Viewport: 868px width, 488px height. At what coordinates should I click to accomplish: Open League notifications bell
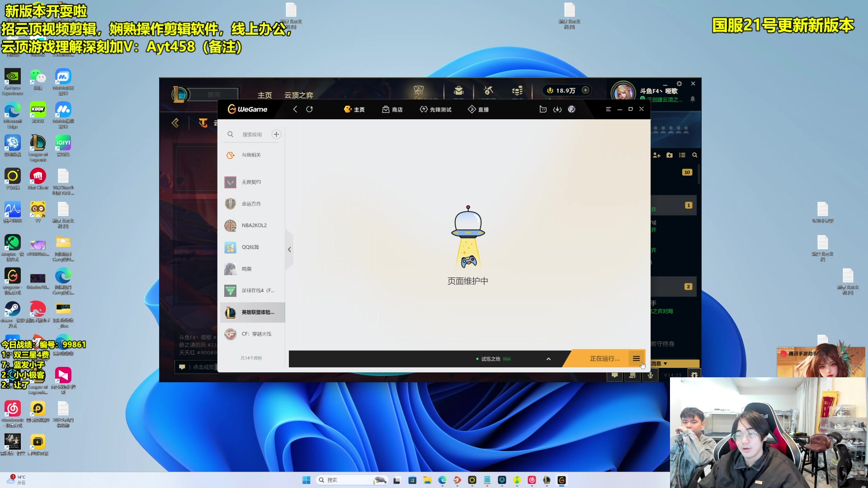point(693,99)
